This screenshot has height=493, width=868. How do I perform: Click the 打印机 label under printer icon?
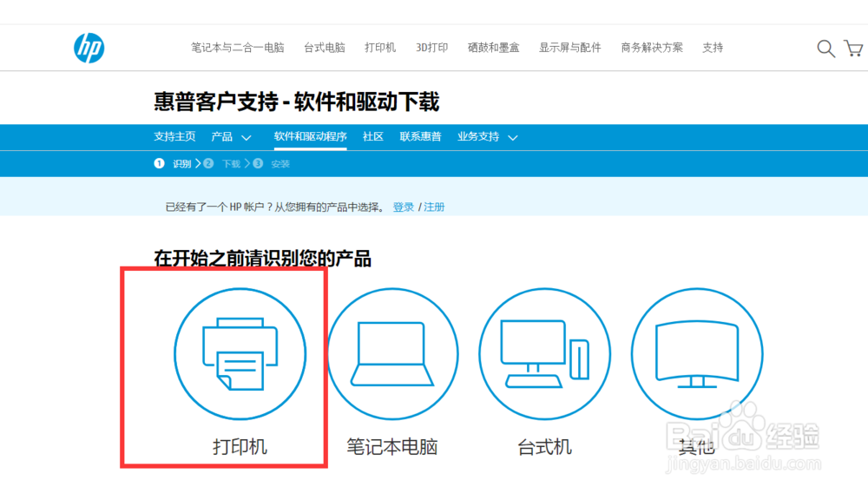(240, 446)
